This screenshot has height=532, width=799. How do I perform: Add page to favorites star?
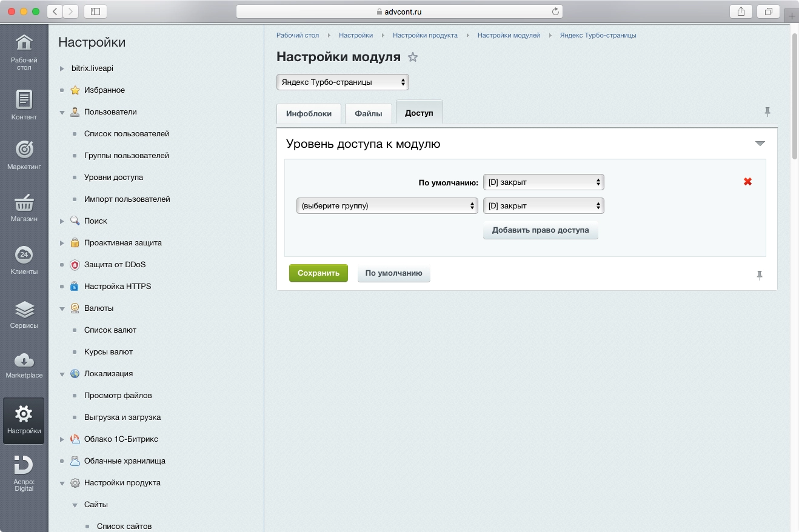413,58
